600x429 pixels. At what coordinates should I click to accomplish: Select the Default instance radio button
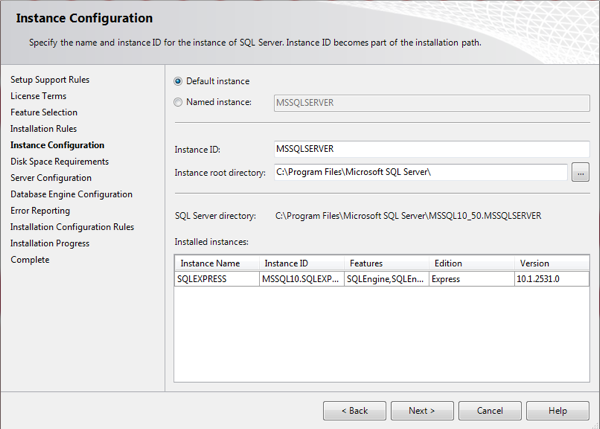(x=178, y=81)
